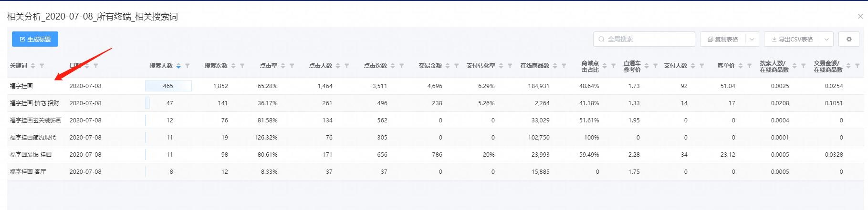Select keyword 福字挂画玄关装饰画
868x210 pixels.
pos(36,120)
